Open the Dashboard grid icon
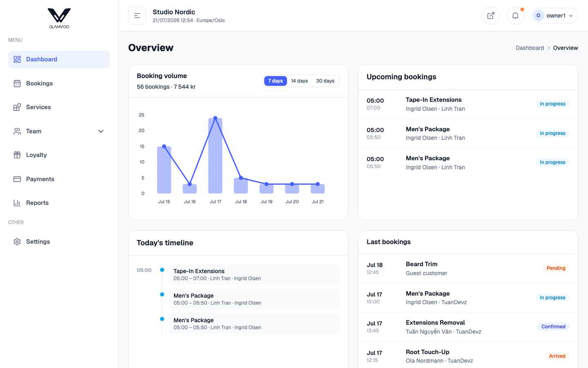Screen dimensions: 588x368 coord(17,59)
